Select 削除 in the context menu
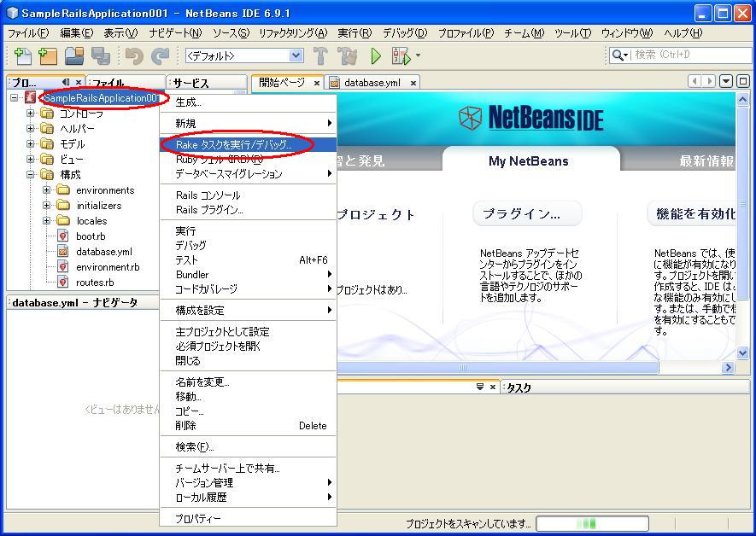The height and width of the screenshot is (536, 756). pyautogui.click(x=248, y=426)
